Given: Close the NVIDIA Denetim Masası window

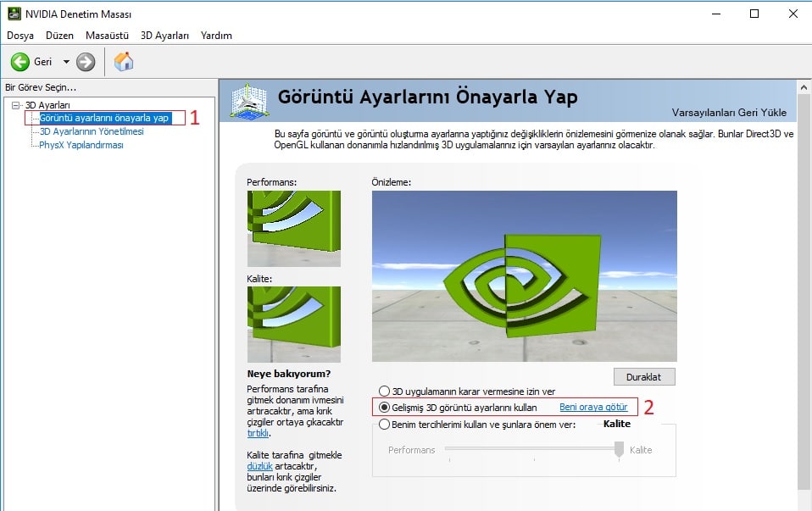Looking at the screenshot, I should pos(793,14).
